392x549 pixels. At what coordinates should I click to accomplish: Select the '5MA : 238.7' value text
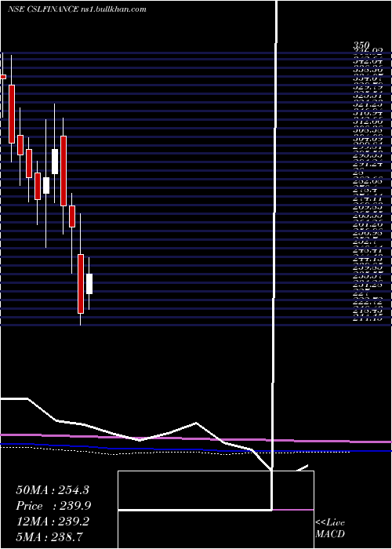tap(49, 536)
